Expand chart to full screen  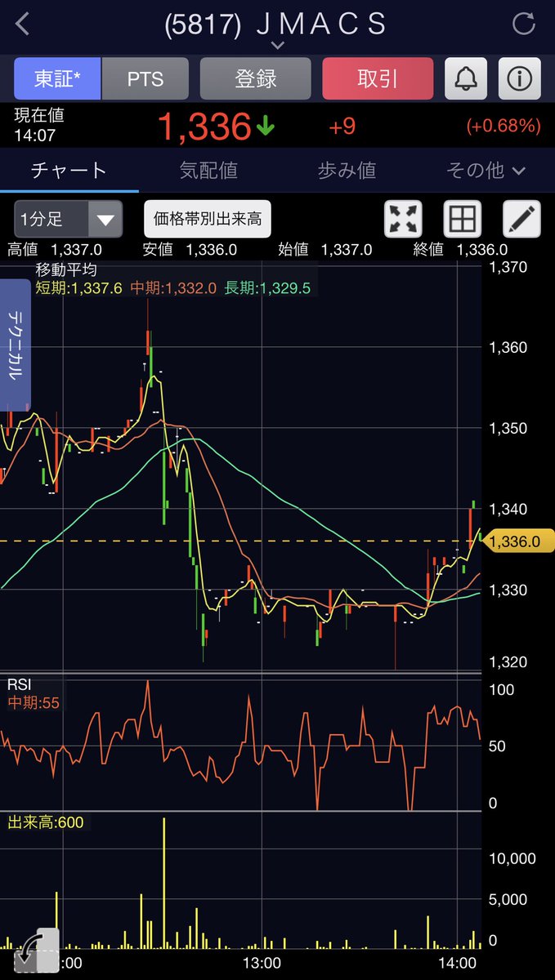click(403, 219)
